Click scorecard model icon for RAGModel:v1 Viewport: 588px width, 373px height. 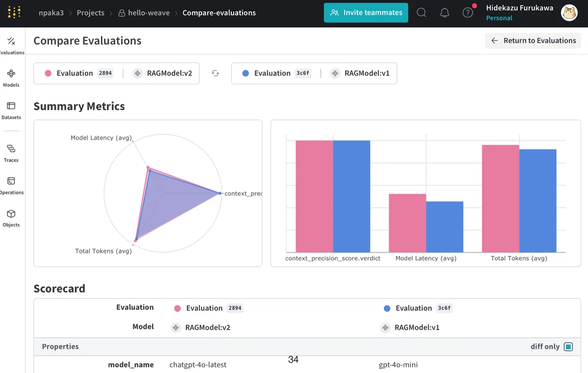click(385, 327)
